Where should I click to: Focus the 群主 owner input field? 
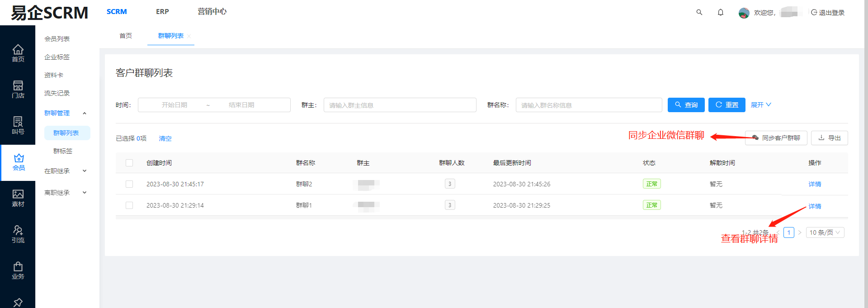tap(400, 105)
